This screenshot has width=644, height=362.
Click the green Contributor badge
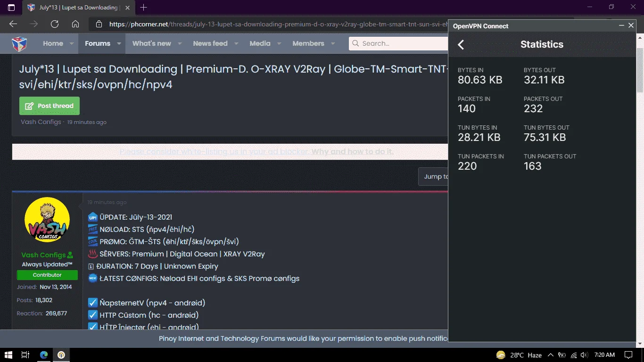(x=47, y=275)
